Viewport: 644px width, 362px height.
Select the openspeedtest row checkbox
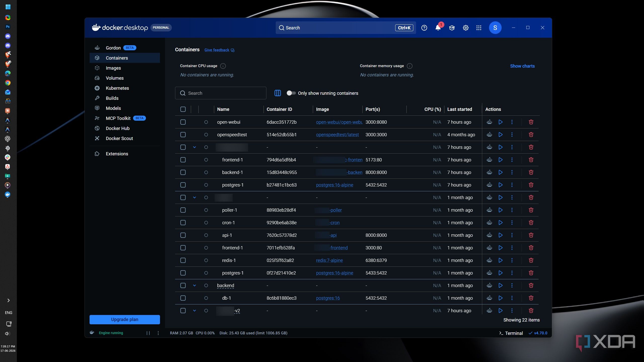tap(183, 134)
